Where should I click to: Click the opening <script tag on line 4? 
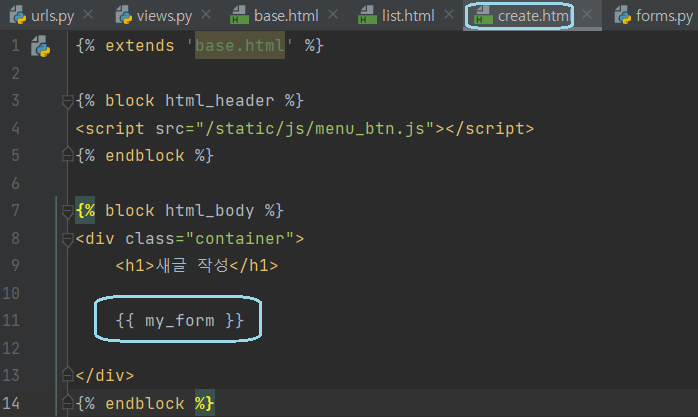pyautogui.click(x=110, y=129)
